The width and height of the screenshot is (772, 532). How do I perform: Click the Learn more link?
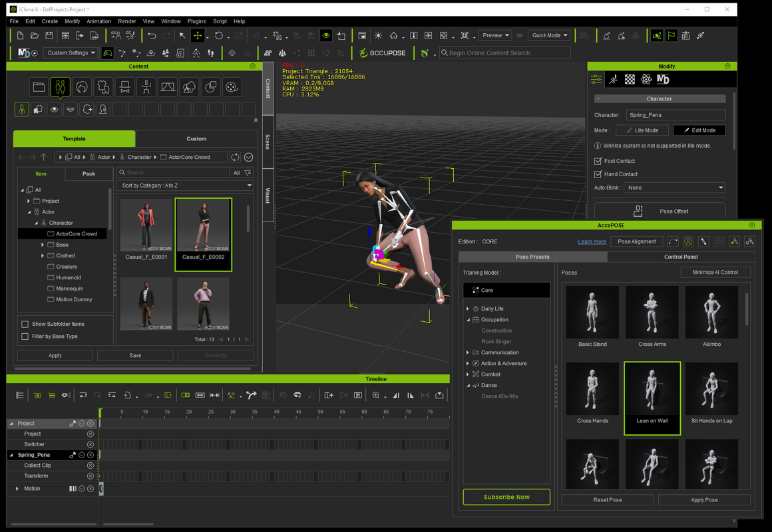(592, 241)
